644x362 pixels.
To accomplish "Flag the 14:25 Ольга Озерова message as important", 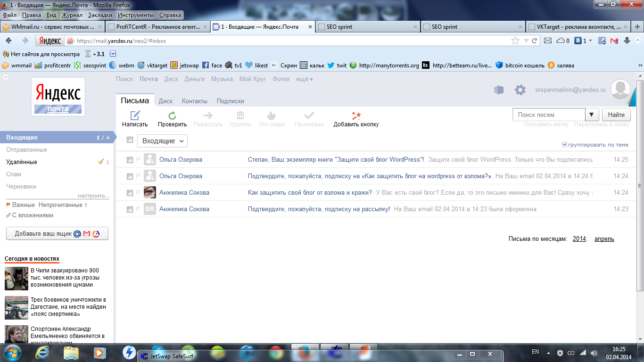I will click(138, 160).
